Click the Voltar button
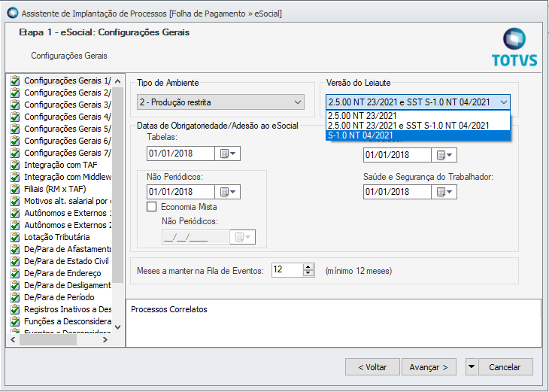 (372, 367)
